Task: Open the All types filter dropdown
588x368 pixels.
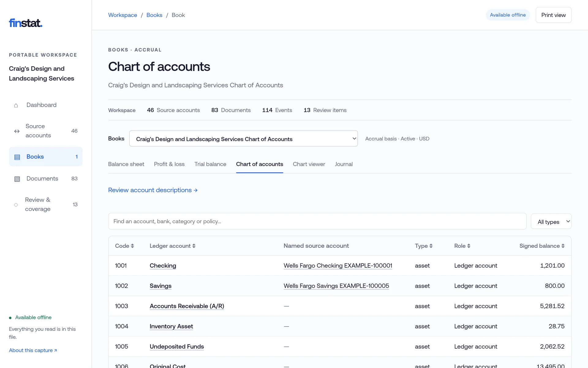Action: tap(551, 221)
